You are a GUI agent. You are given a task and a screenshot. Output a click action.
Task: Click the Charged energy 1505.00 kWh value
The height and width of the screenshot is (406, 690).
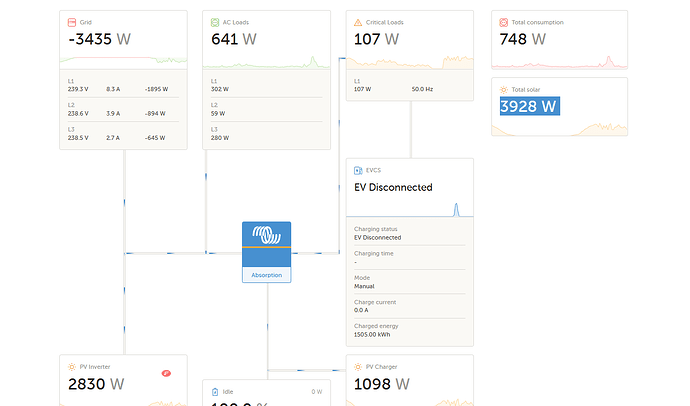(372, 335)
